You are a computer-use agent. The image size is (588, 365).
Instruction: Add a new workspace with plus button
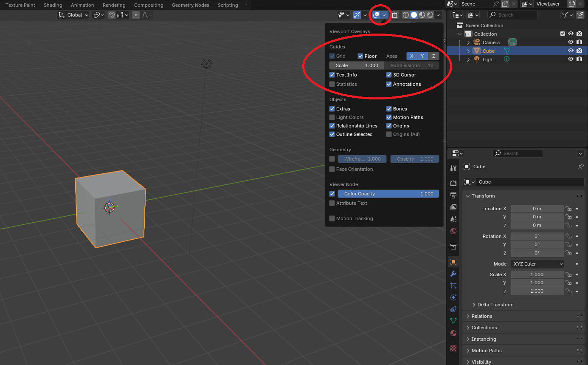point(247,5)
